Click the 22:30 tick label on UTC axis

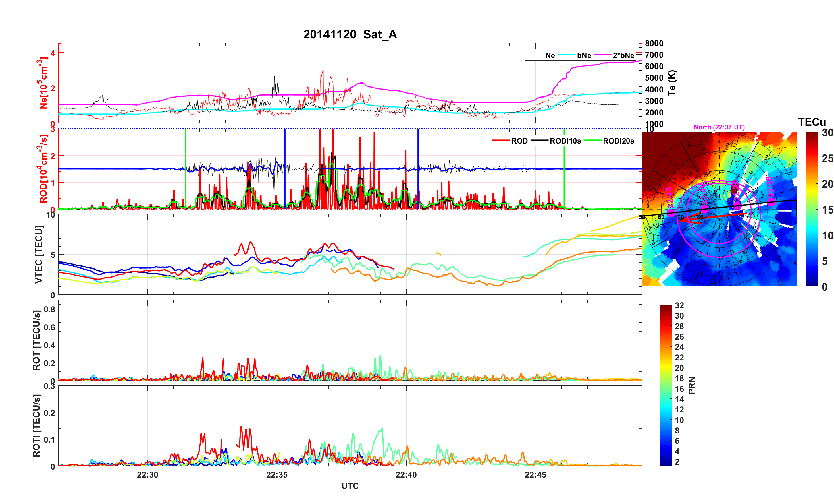(x=147, y=475)
